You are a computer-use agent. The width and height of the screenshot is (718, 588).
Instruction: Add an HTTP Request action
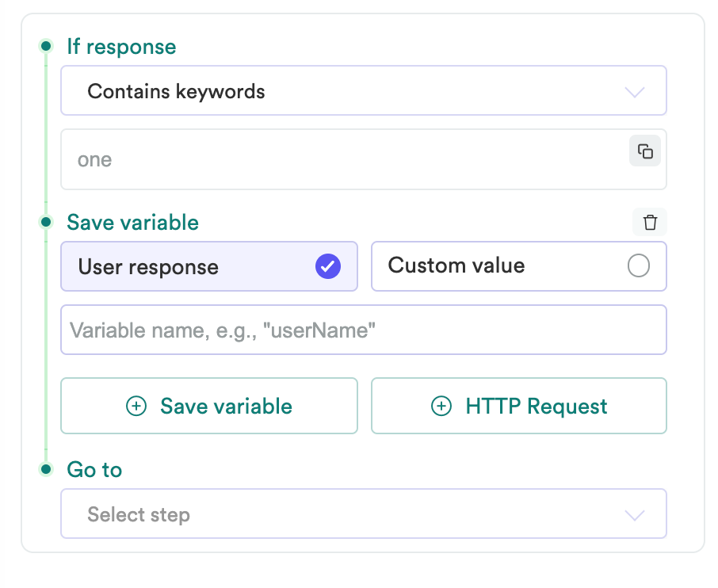(x=519, y=406)
